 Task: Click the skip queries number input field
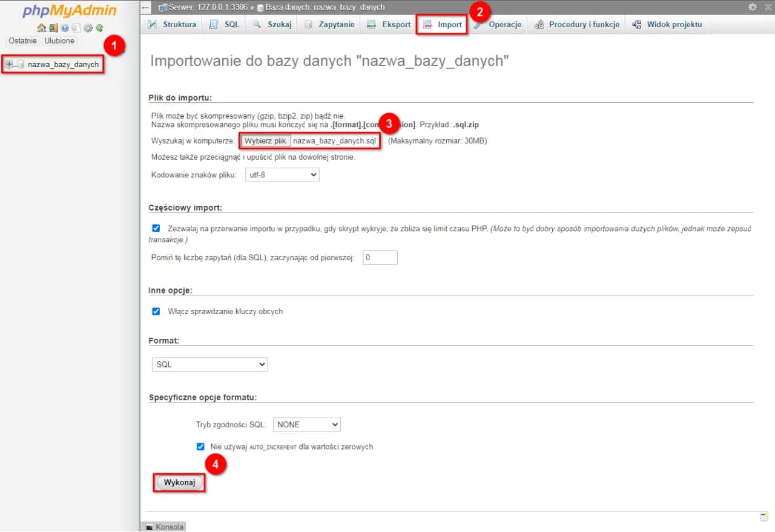380,257
